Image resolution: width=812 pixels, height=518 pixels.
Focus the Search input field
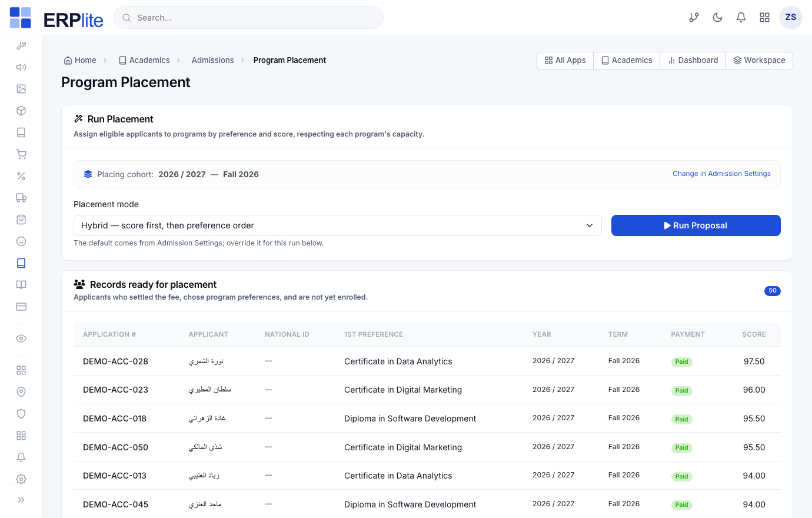pos(248,18)
